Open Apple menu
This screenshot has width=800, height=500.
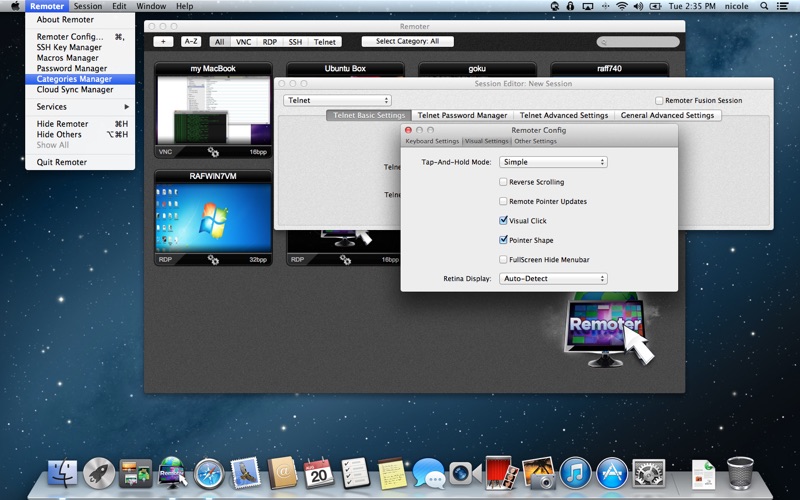point(15,6)
